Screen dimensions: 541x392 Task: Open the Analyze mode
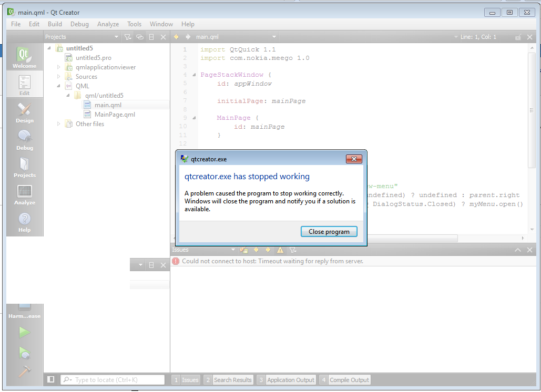coord(25,194)
